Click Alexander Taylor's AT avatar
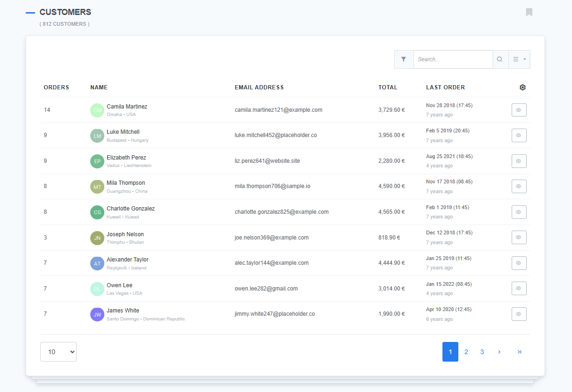Viewport: 572px width, 392px height. [97, 263]
